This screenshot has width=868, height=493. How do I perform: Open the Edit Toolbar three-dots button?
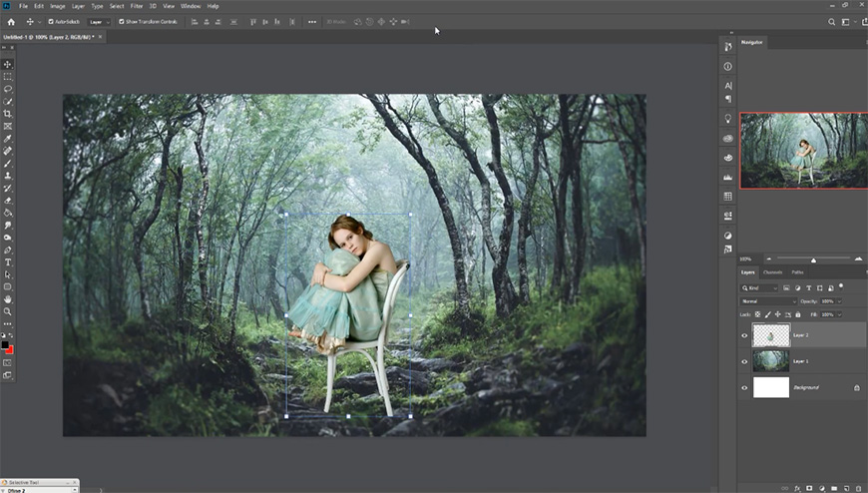pyautogui.click(x=8, y=324)
